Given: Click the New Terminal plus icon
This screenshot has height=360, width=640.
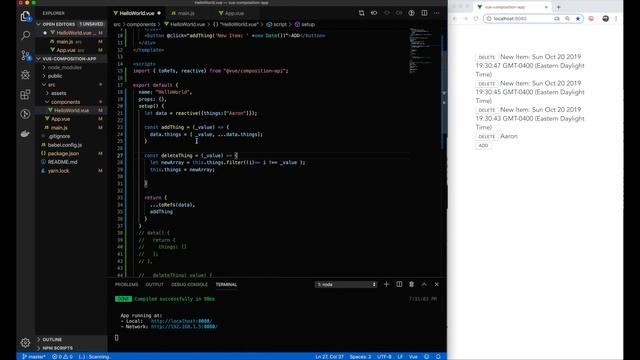Looking at the screenshot, I should tap(386, 284).
